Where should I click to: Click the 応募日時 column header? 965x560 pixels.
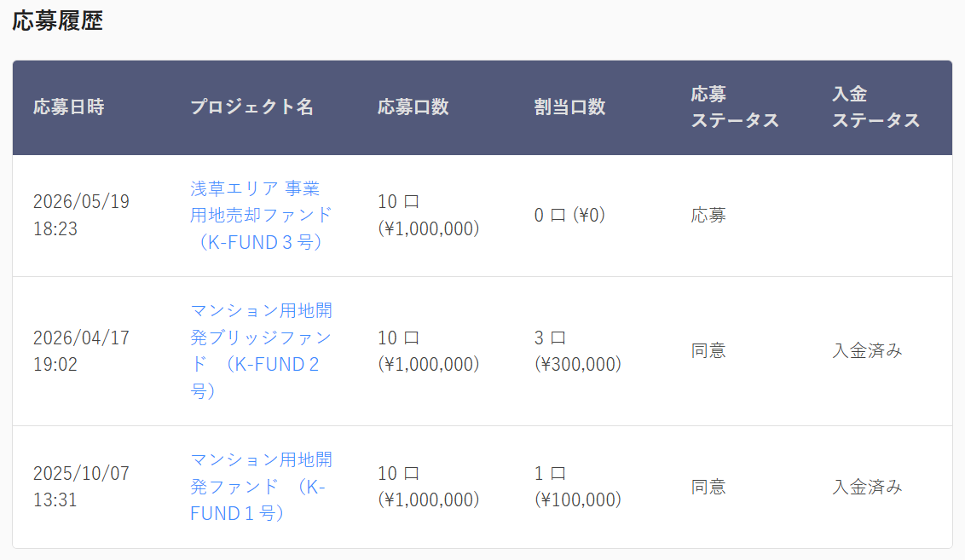pos(68,107)
